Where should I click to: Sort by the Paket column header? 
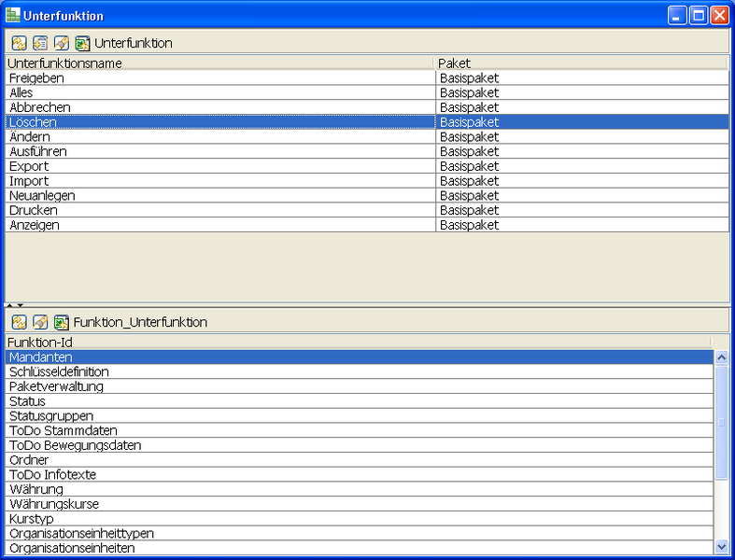[x=581, y=63]
